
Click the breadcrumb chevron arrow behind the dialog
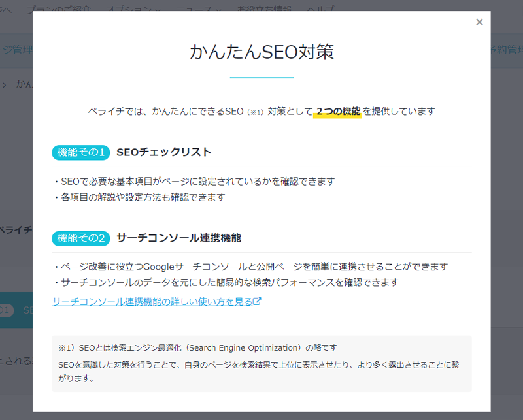point(5,84)
